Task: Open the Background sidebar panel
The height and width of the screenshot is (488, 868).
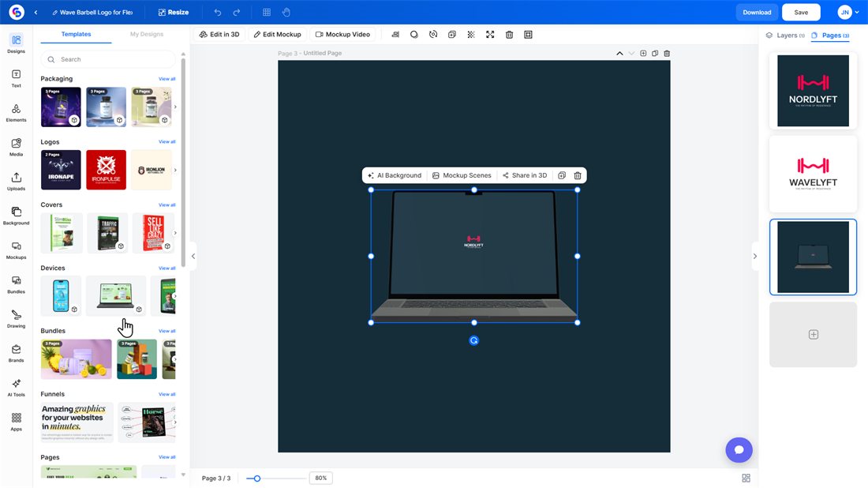Action: [x=16, y=216]
